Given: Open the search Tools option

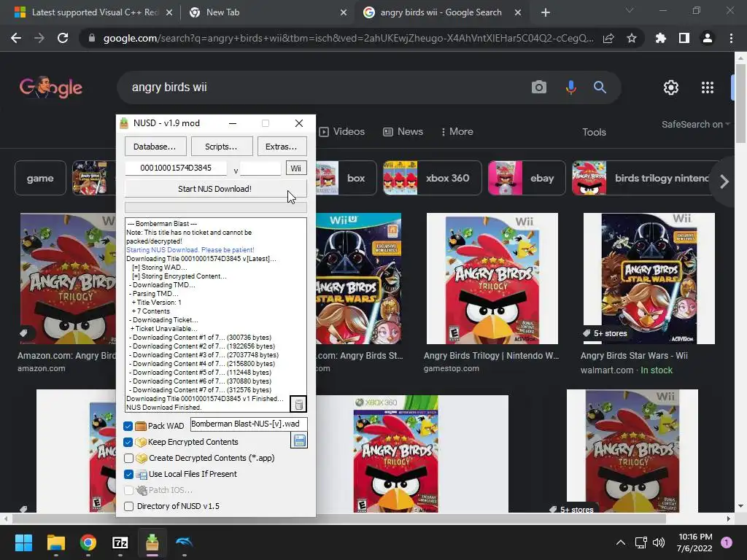Looking at the screenshot, I should pos(594,132).
